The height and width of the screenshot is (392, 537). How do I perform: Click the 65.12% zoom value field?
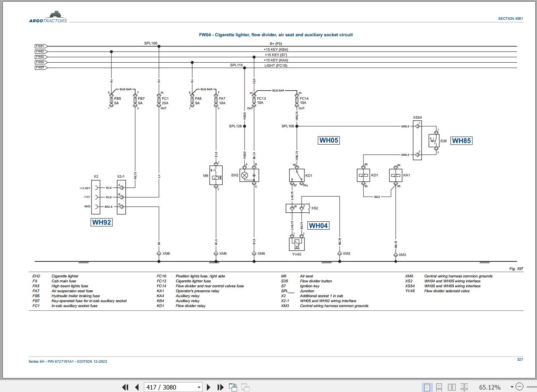coord(490,387)
